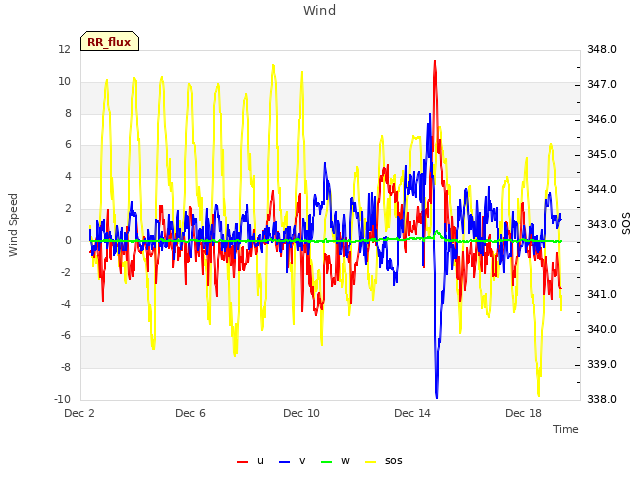
Task: Click the chart title 'Wind'
Action: click(320, 10)
